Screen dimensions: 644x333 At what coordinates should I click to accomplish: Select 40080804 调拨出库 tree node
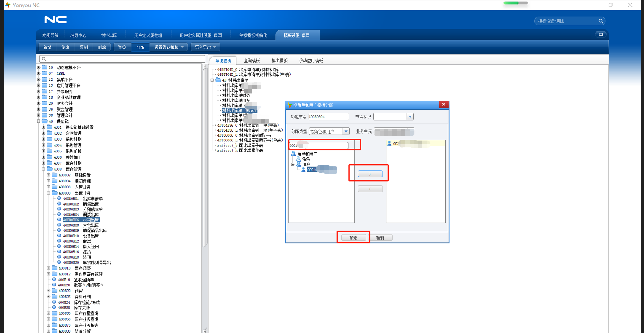(81, 214)
